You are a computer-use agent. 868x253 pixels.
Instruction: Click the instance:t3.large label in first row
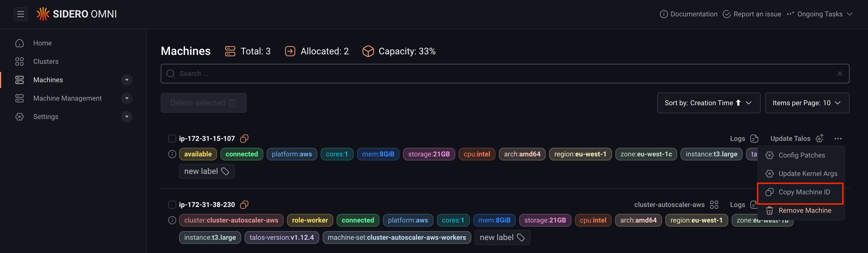(x=711, y=154)
